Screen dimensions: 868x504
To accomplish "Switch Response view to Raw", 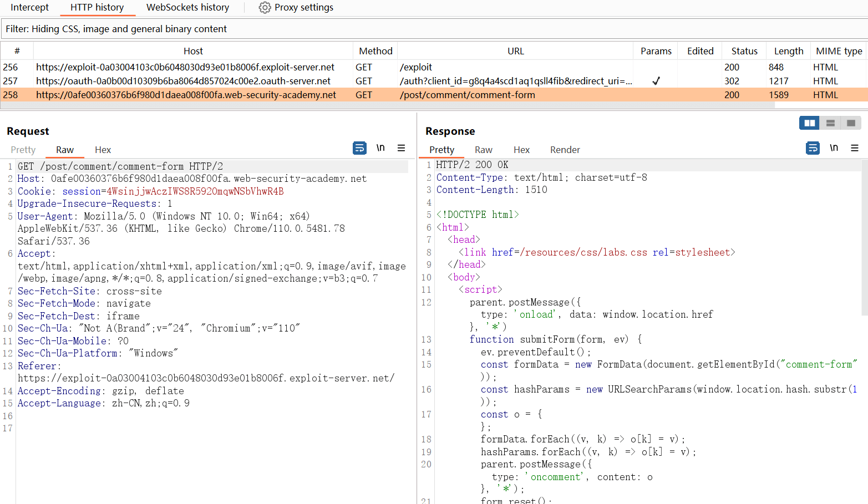I will click(483, 150).
